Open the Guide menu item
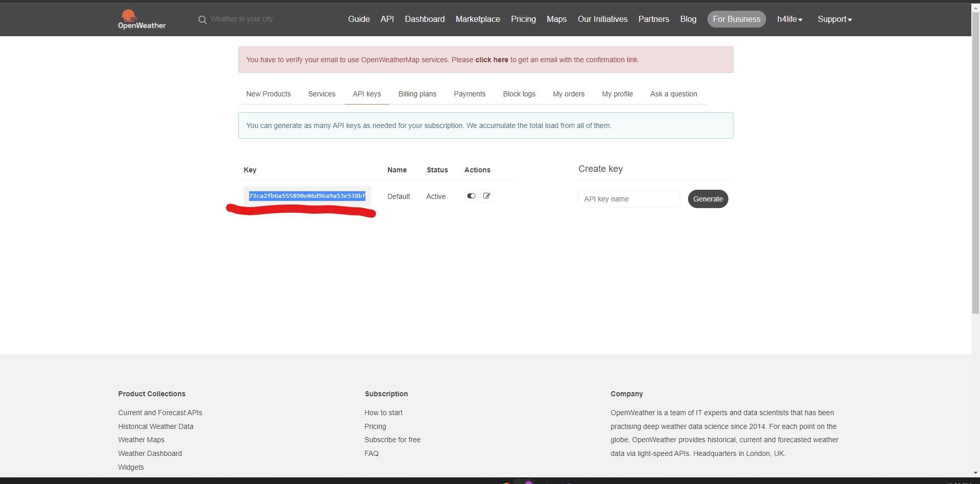Screen dimensions: 980x484 (359, 19)
